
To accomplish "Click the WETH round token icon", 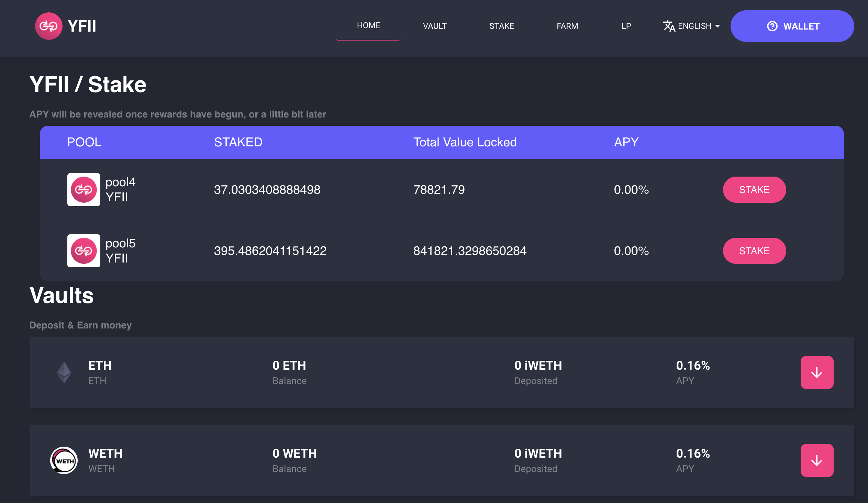I will point(64,461).
